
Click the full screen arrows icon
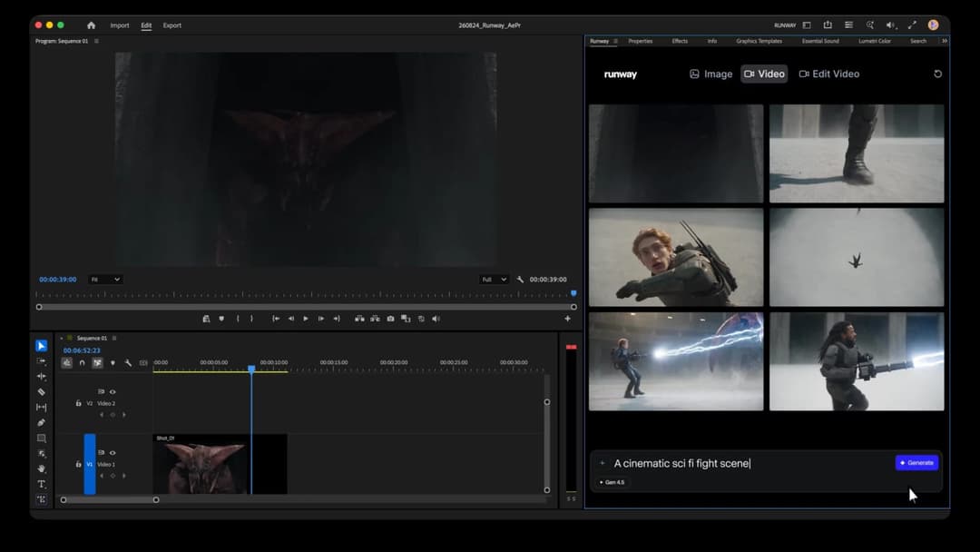(912, 25)
